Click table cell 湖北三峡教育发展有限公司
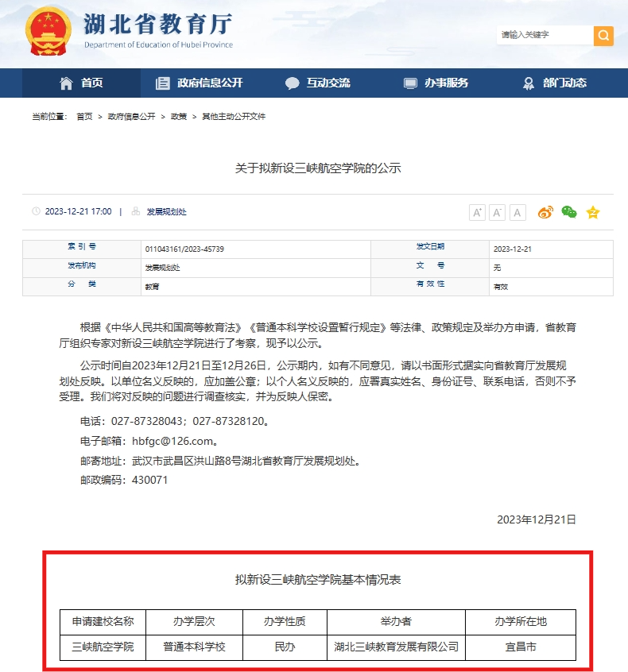The width and height of the screenshot is (628, 672). tap(396, 647)
